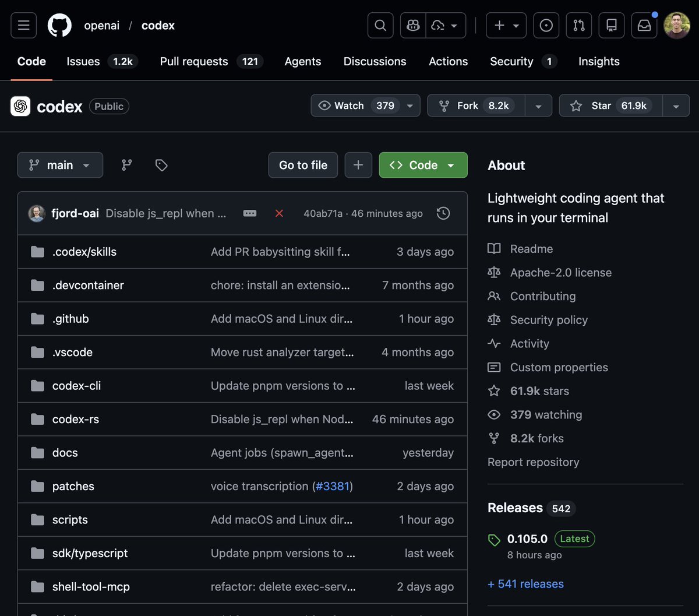Open the + 541 releases link
The width and height of the screenshot is (699, 616).
(525, 583)
